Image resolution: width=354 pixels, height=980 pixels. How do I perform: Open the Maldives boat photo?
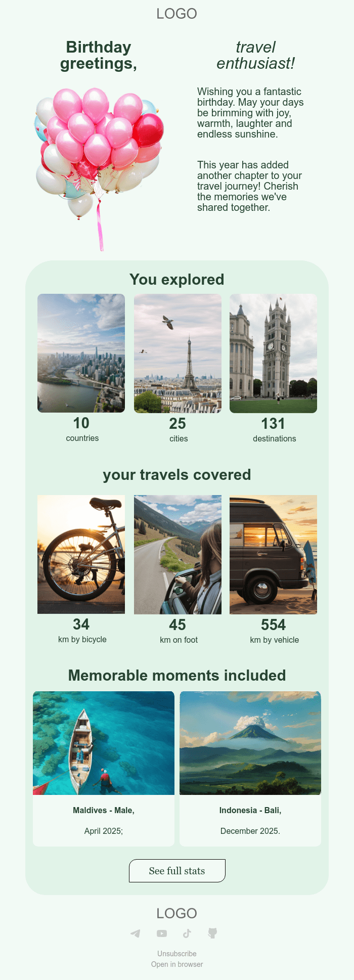(x=104, y=743)
